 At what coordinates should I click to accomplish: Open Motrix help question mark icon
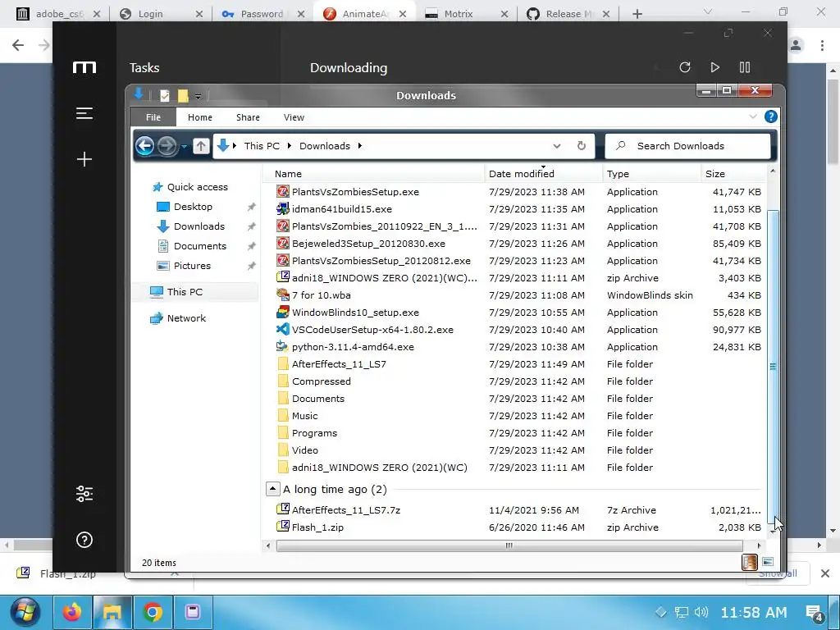84,540
